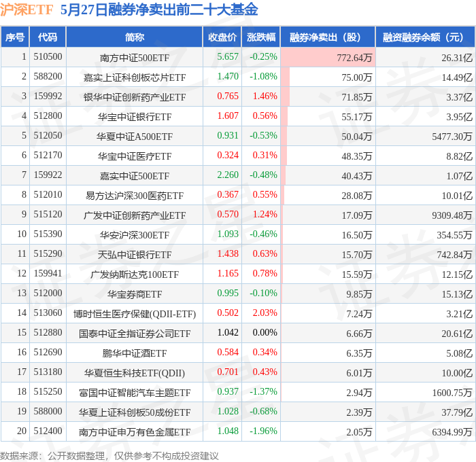This screenshot has height=462, width=476.
Task: Click the 简称 column header
Action: (x=135, y=37)
